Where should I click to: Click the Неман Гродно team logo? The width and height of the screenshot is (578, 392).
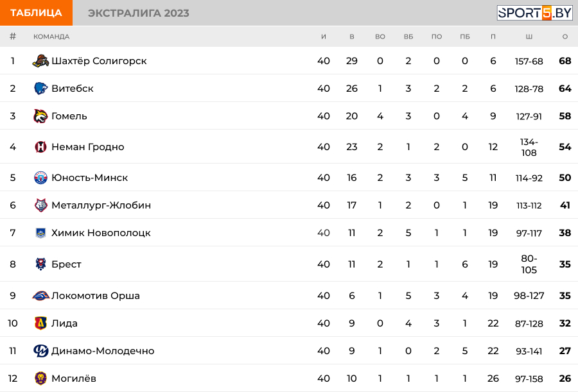click(x=40, y=147)
